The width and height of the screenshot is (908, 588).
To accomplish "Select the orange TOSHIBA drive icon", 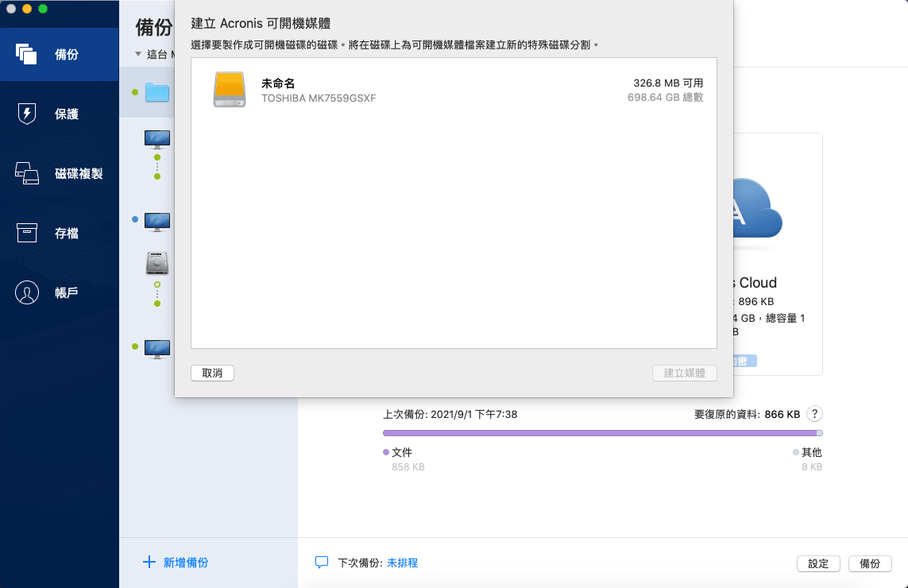I will click(x=230, y=89).
